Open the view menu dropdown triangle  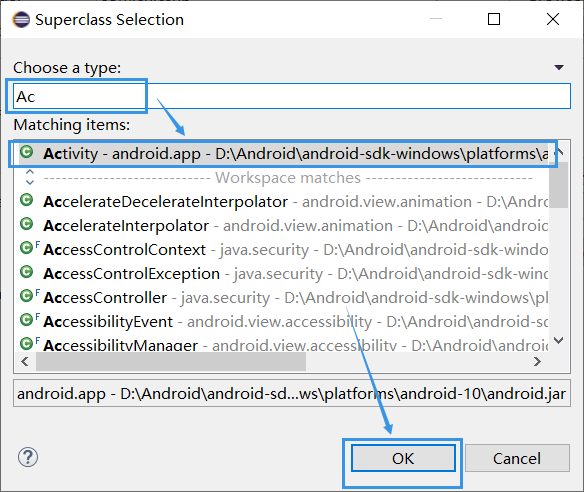559,67
